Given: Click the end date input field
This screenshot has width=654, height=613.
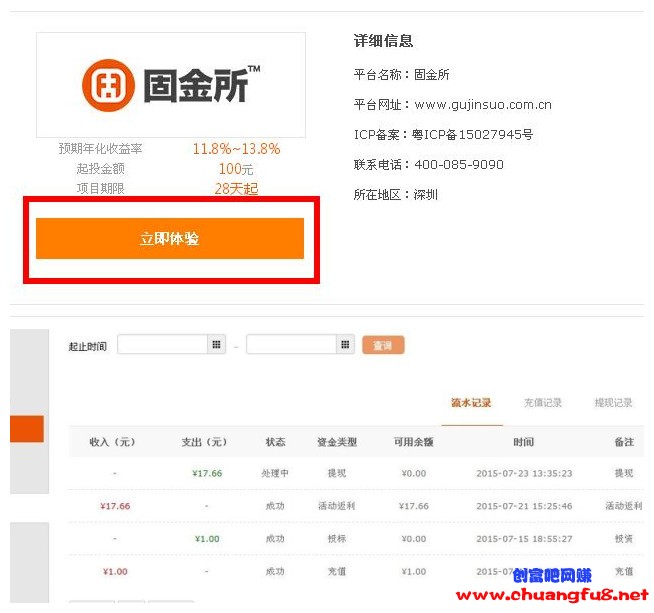Looking at the screenshot, I should 292,344.
